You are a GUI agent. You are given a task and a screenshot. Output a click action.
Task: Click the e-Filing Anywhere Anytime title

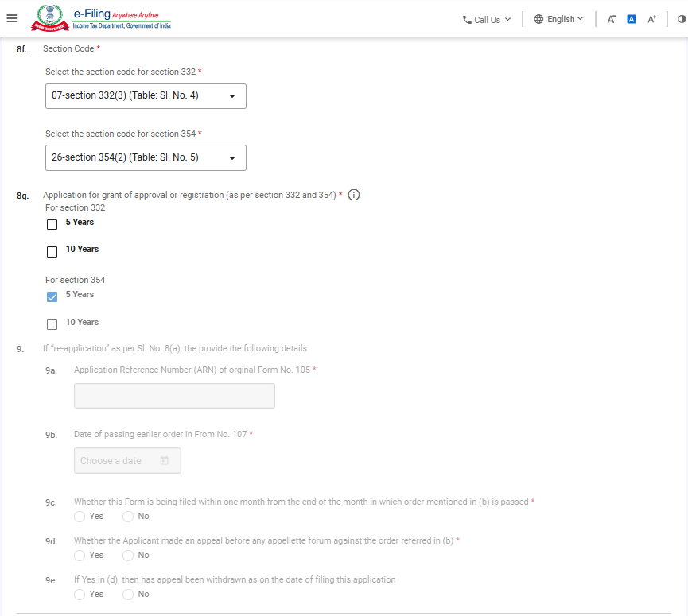click(122, 18)
